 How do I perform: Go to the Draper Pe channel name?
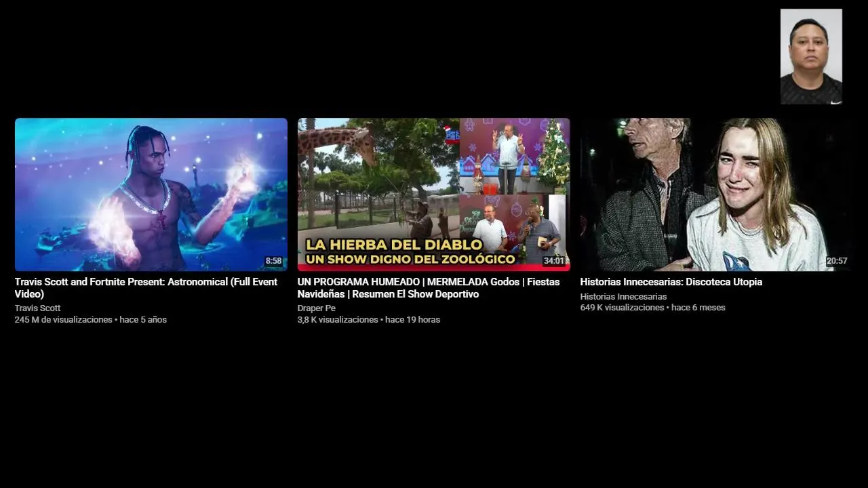(316, 308)
